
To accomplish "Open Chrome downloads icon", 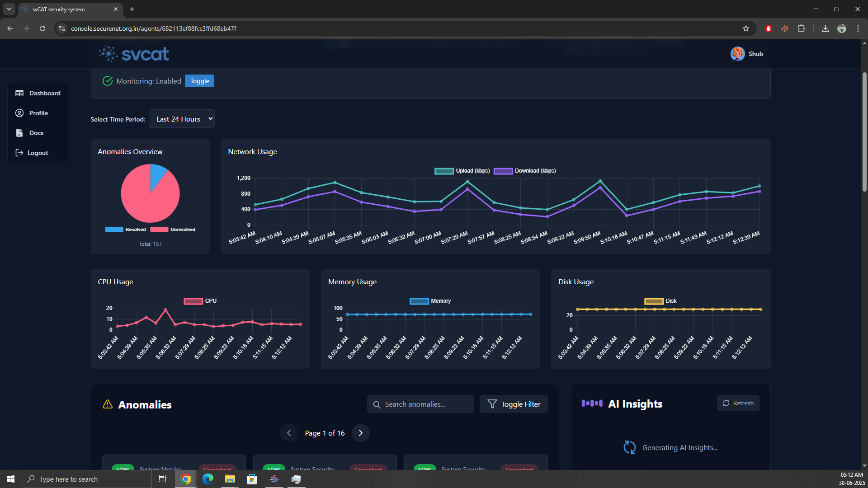I will click(x=825, y=28).
